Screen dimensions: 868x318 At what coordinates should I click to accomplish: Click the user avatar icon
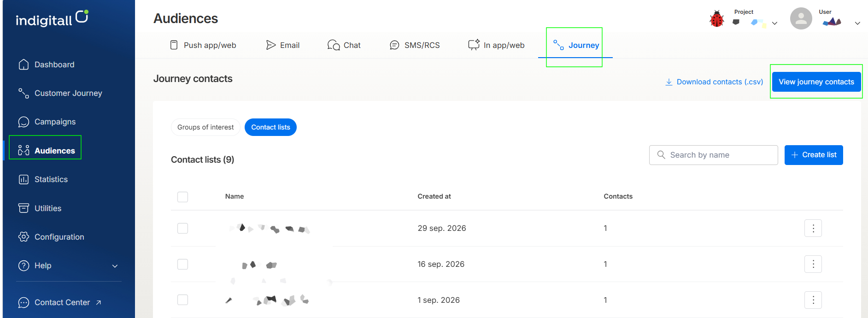tap(801, 18)
